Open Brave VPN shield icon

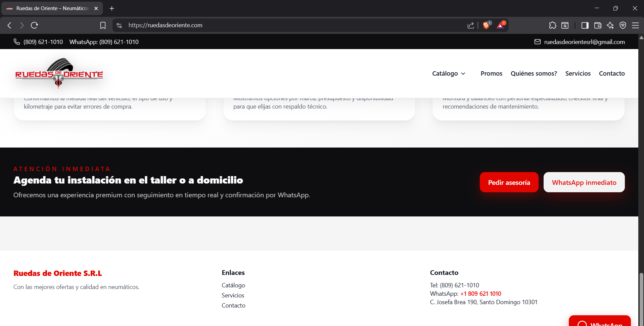coord(623,25)
